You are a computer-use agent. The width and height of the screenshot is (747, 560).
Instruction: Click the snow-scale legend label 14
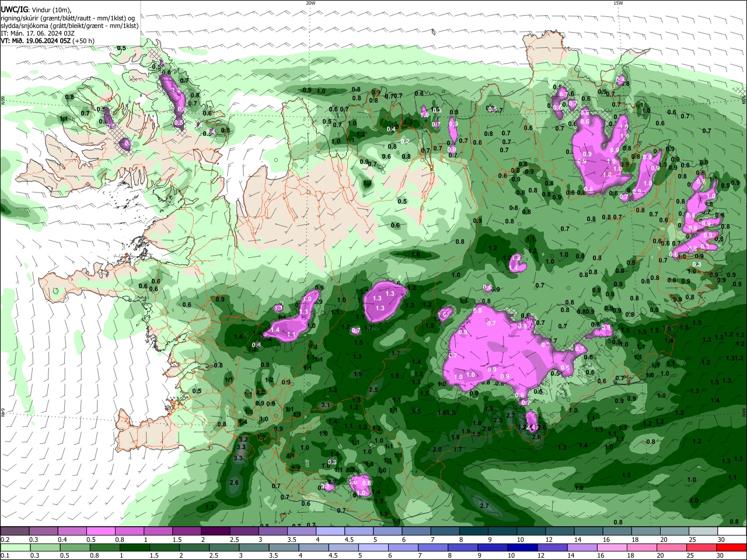pos(578,540)
